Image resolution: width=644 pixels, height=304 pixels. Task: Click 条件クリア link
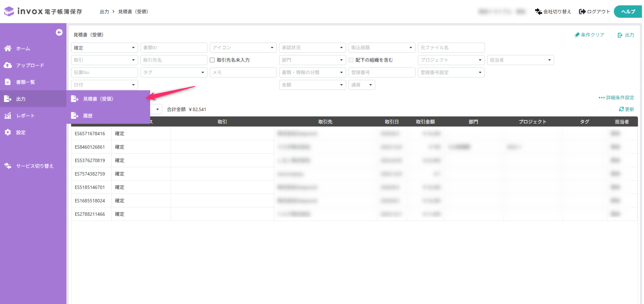pyautogui.click(x=589, y=35)
